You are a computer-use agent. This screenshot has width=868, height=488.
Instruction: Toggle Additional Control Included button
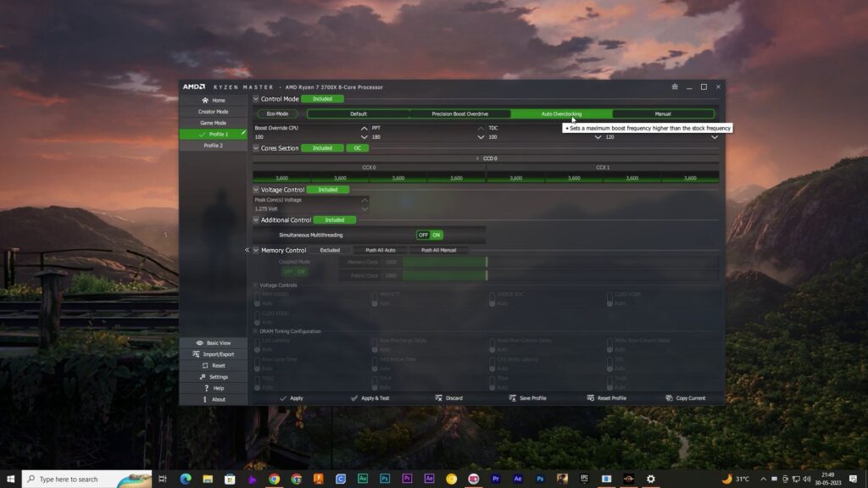(334, 220)
